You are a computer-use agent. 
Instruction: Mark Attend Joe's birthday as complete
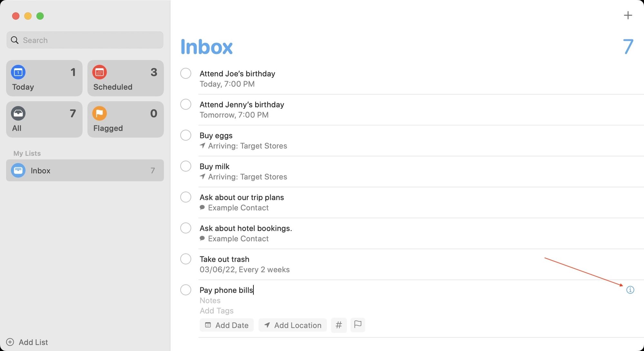point(185,73)
